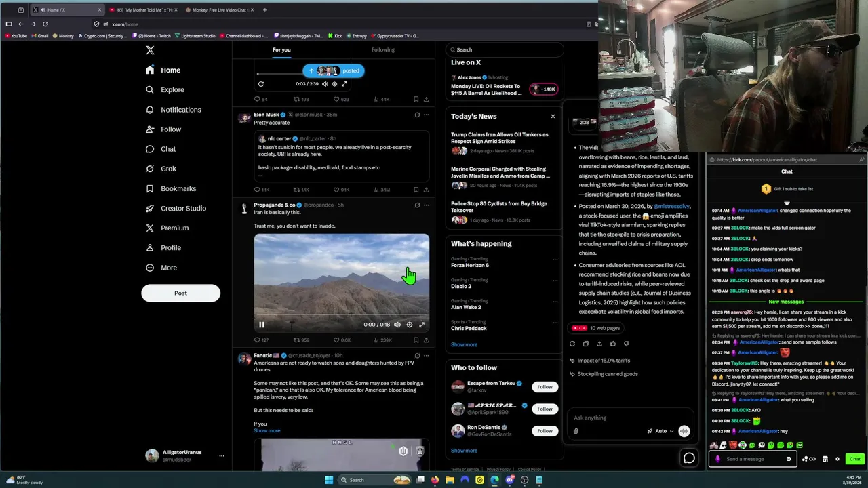This screenshot has width=868, height=488.
Task: Follow Escape from Tarkov
Action: pos(545,387)
